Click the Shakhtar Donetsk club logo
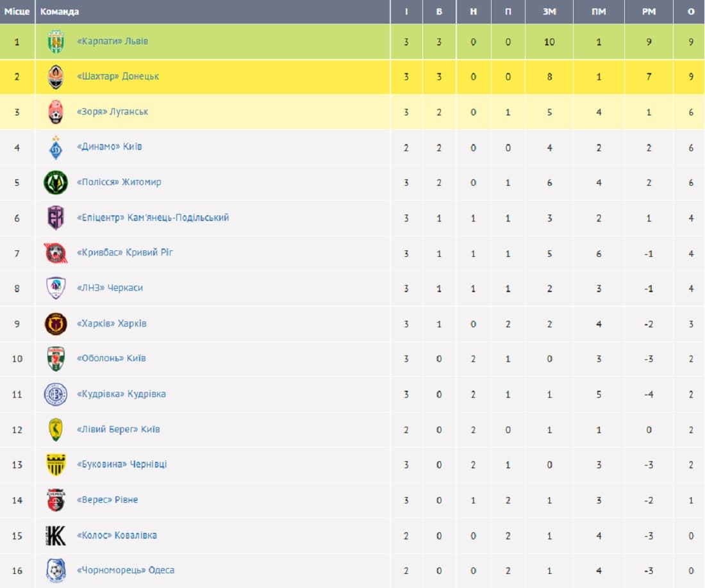705x588 pixels. tap(56, 77)
